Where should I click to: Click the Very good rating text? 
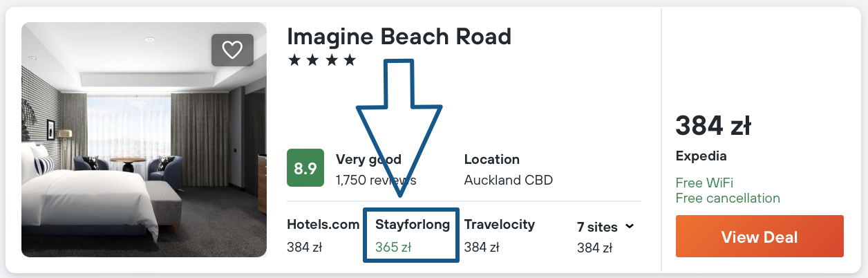click(368, 160)
